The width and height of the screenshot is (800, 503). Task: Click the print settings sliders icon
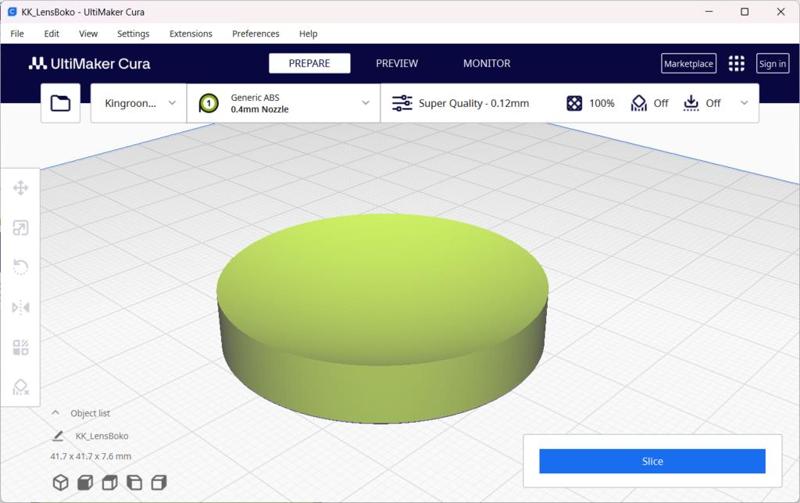tap(402, 103)
